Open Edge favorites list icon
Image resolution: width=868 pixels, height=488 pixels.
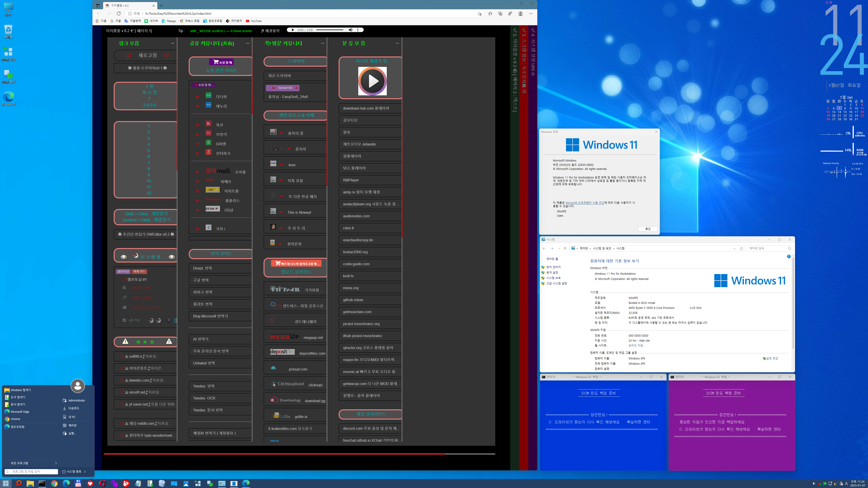pyautogui.click(x=490, y=14)
